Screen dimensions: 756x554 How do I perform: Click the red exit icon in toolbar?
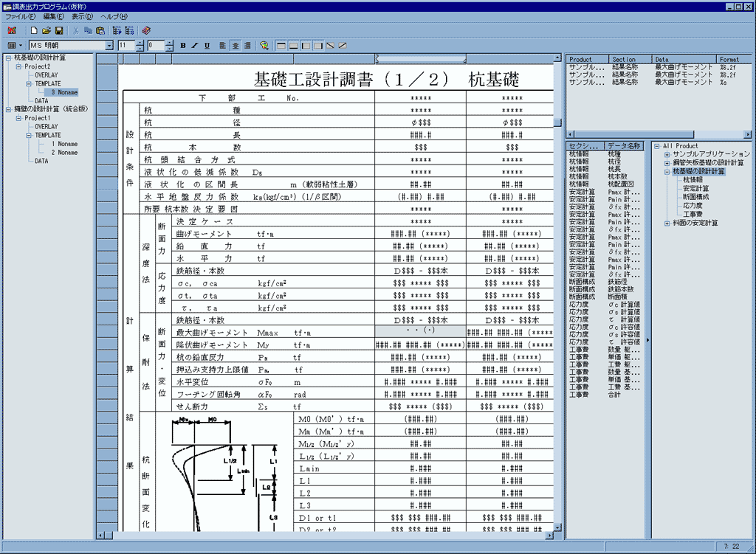click(12, 31)
